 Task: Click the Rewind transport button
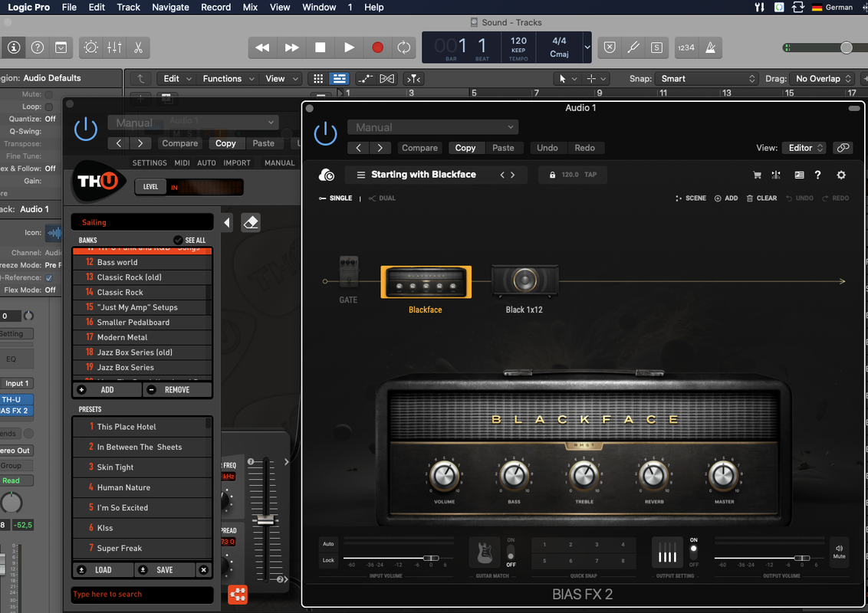[262, 48]
